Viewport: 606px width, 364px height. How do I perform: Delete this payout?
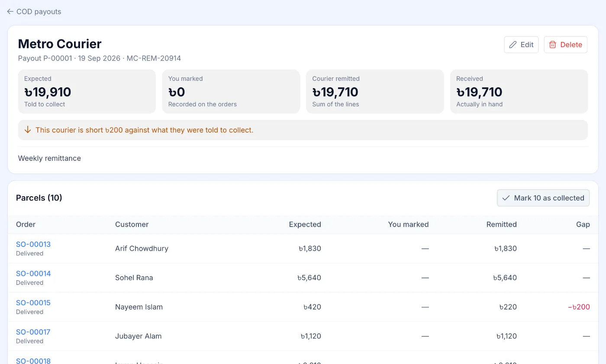pos(565,45)
